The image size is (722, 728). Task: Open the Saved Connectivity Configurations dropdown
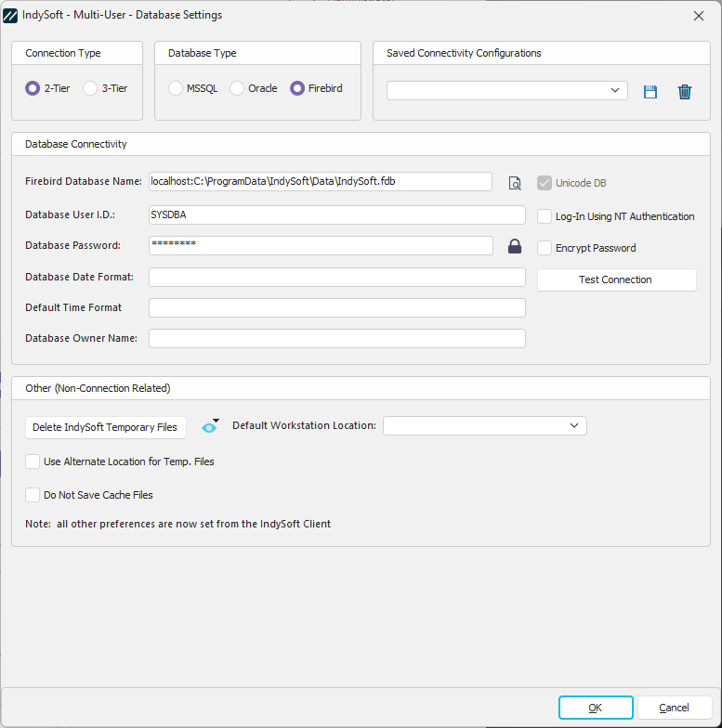coord(506,90)
